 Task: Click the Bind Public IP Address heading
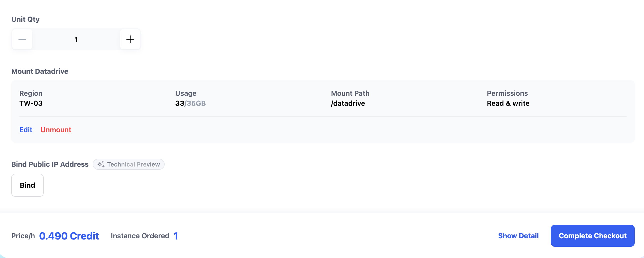(50, 164)
